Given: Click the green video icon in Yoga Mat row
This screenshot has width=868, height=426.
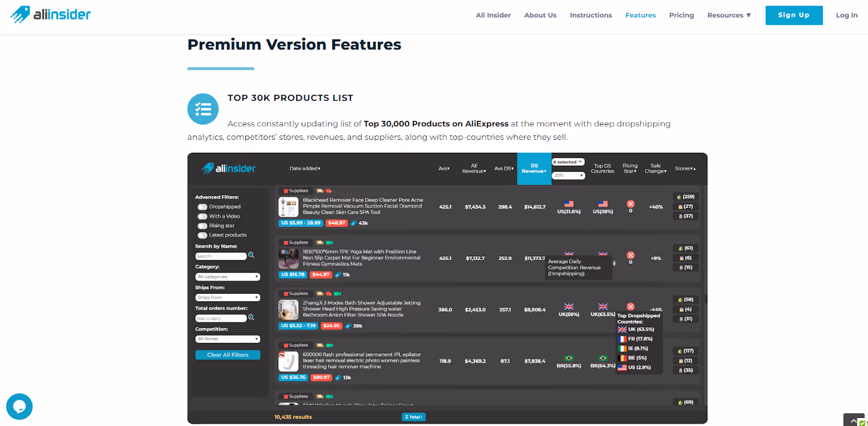Looking at the screenshot, I should click(x=329, y=243).
